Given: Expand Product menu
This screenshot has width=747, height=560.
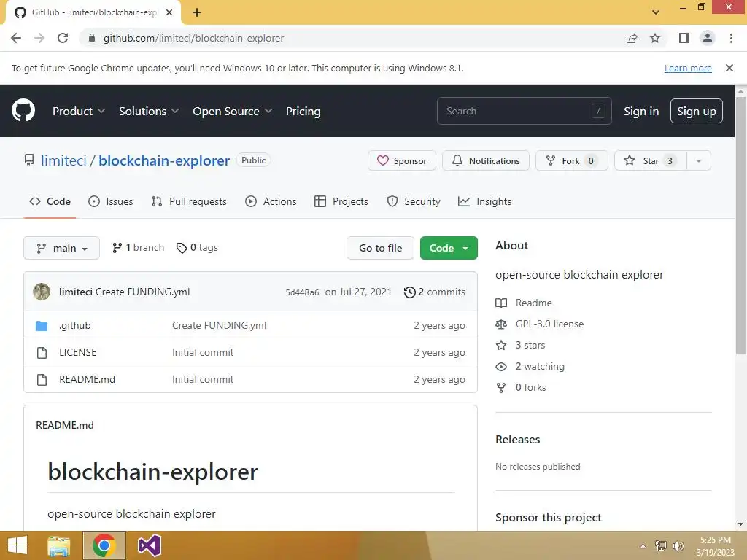Looking at the screenshot, I should (x=79, y=111).
